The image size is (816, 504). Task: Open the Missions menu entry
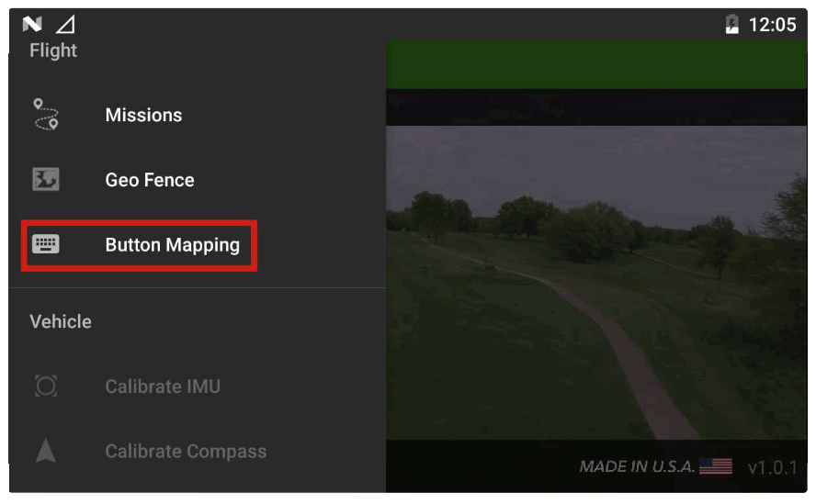point(198,115)
